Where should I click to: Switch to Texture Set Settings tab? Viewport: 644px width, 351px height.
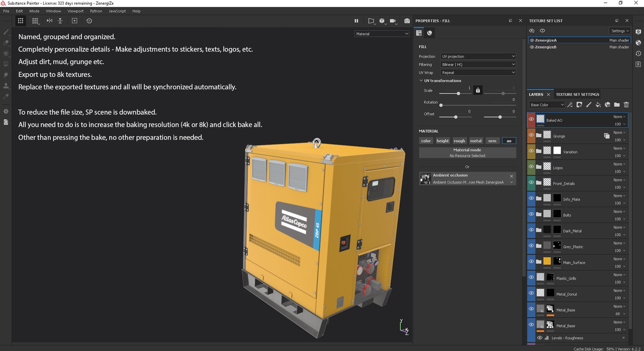coord(577,94)
